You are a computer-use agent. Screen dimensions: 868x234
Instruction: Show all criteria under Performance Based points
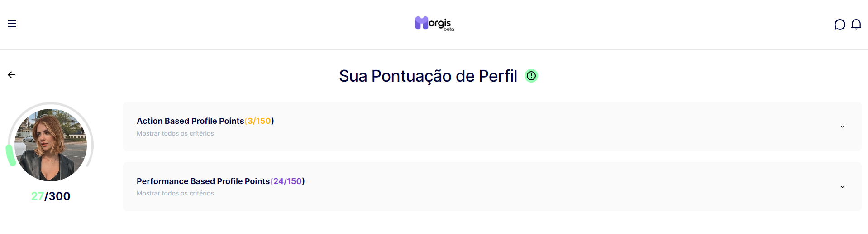point(175,193)
